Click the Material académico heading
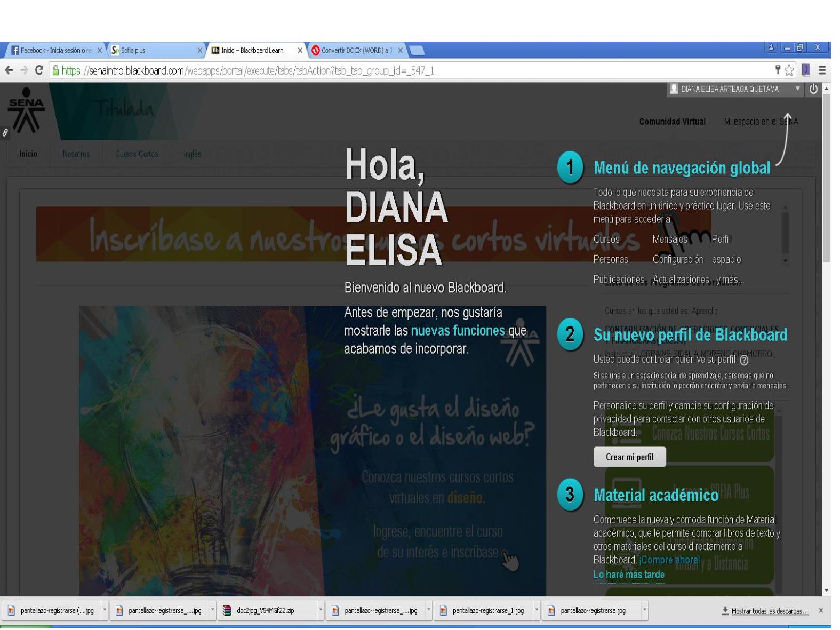Viewport: 840px width, 630px height. click(656, 496)
